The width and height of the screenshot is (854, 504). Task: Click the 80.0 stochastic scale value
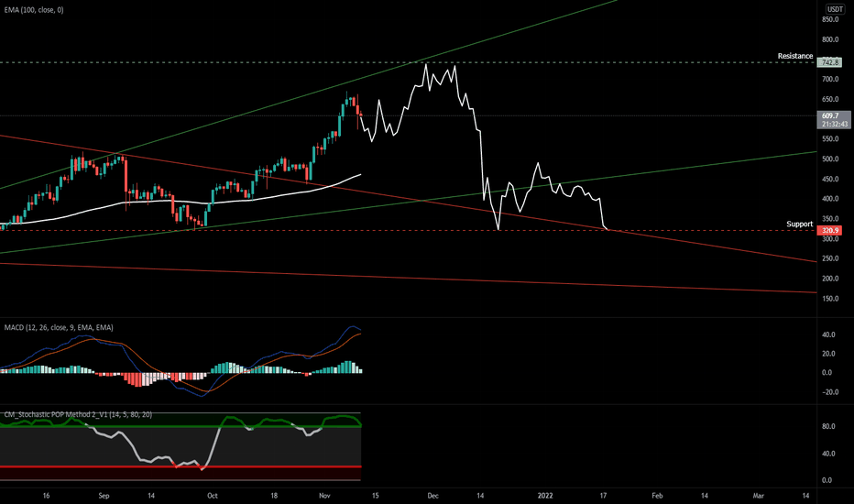click(827, 427)
